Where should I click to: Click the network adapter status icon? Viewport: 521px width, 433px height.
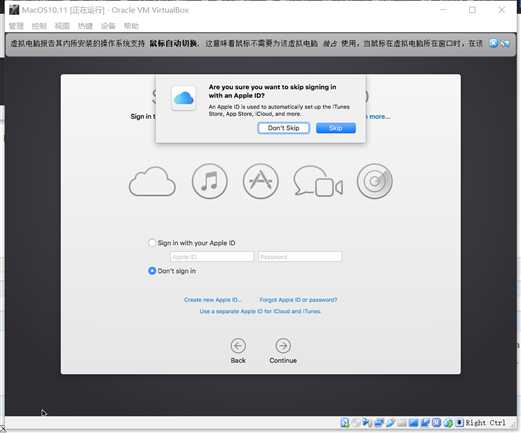pos(379,423)
